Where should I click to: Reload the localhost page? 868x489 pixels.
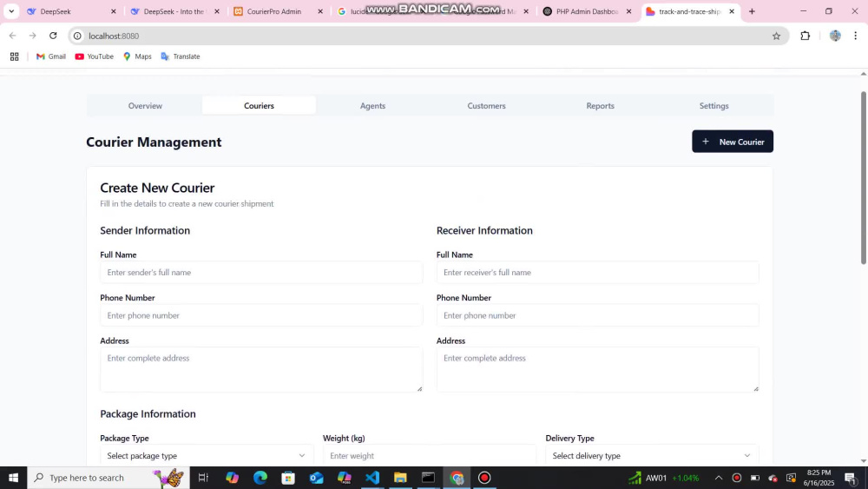pos(53,36)
